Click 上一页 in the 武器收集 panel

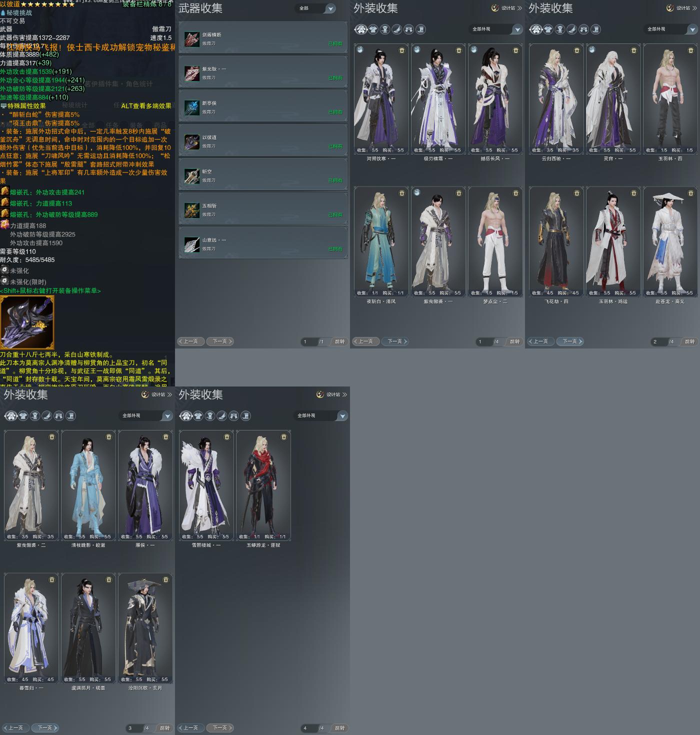tap(190, 341)
